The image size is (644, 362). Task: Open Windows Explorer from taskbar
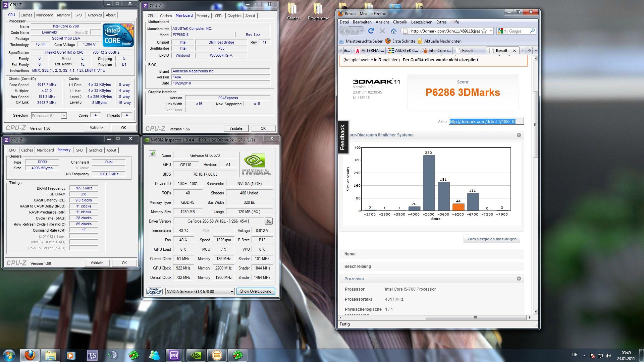[x=50, y=355]
